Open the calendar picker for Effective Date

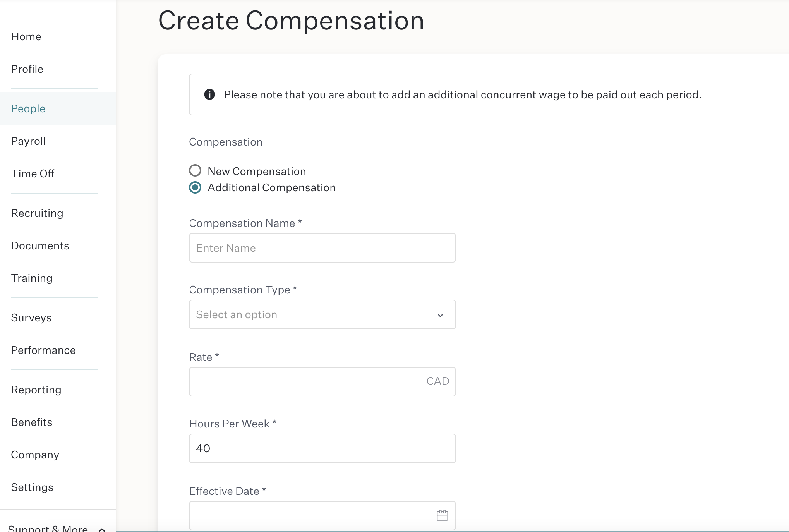[x=442, y=515]
